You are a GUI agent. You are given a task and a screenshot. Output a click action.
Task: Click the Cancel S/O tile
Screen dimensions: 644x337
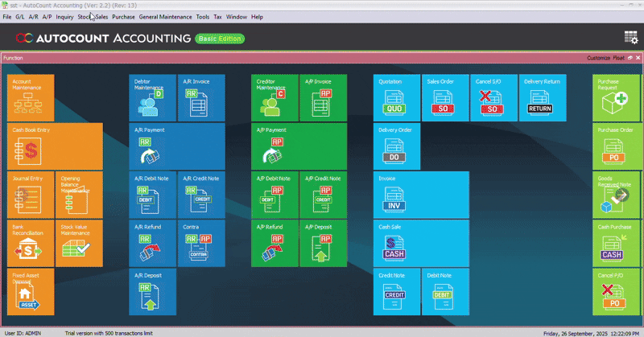pyautogui.click(x=493, y=98)
